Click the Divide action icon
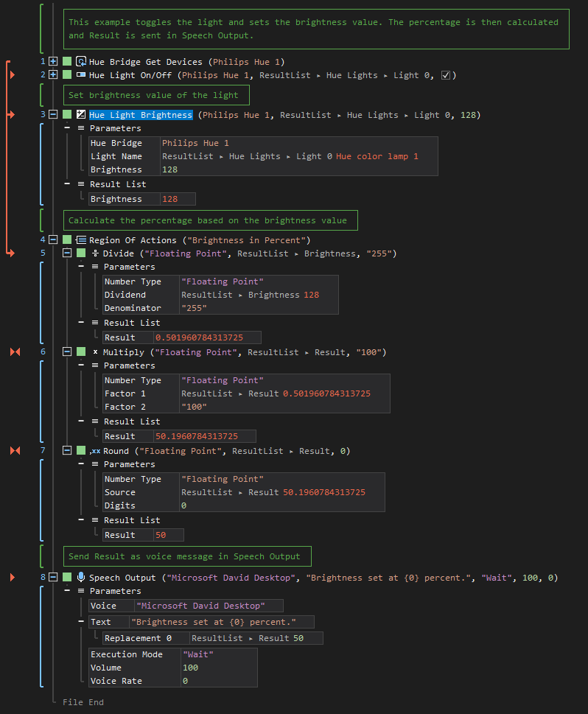This screenshot has width=588, height=714. [95, 253]
